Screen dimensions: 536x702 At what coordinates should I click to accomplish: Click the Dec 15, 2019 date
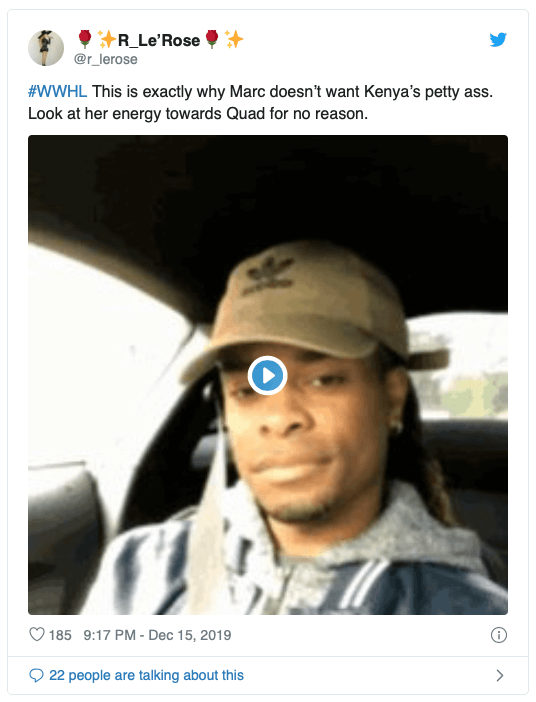(189, 635)
